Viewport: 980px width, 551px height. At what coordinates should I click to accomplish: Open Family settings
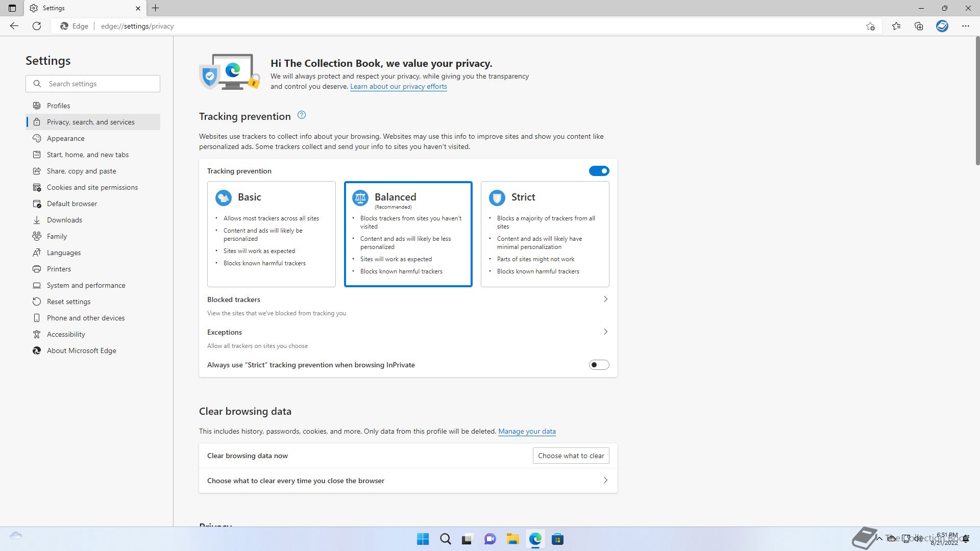[93, 236]
